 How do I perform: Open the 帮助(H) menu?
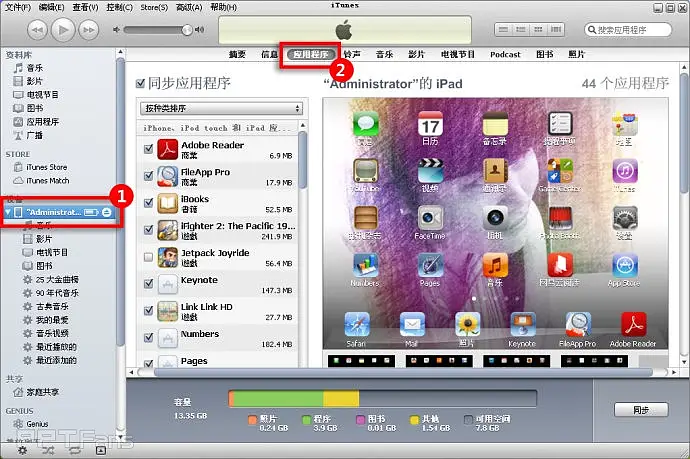click(223, 7)
